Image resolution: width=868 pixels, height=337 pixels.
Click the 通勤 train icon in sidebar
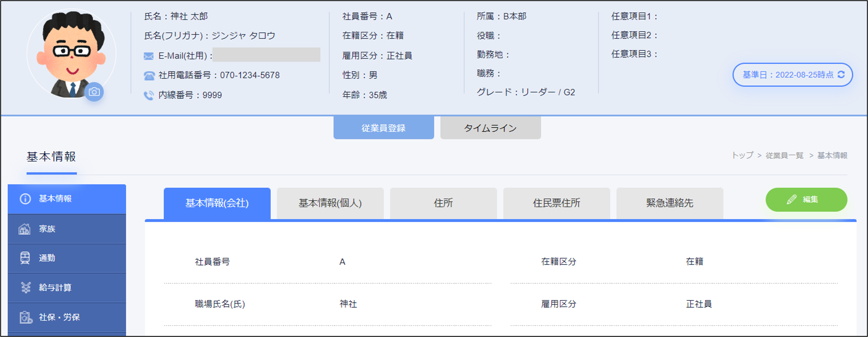(25, 258)
